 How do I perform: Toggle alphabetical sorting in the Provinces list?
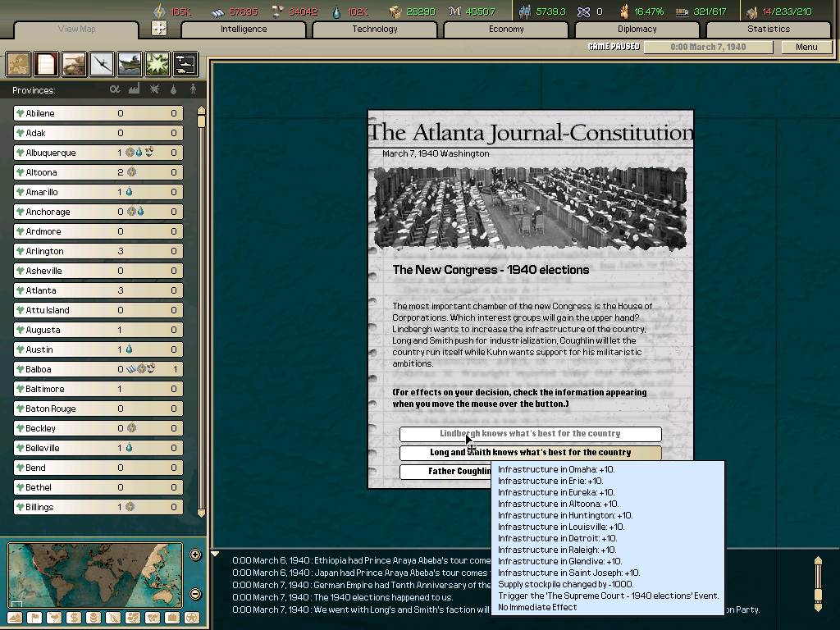point(116,89)
